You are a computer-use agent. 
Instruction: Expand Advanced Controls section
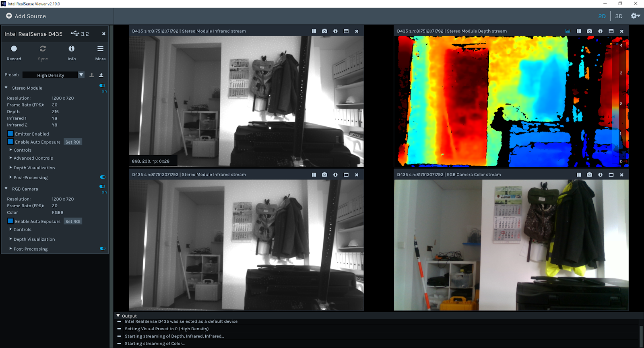(33, 159)
